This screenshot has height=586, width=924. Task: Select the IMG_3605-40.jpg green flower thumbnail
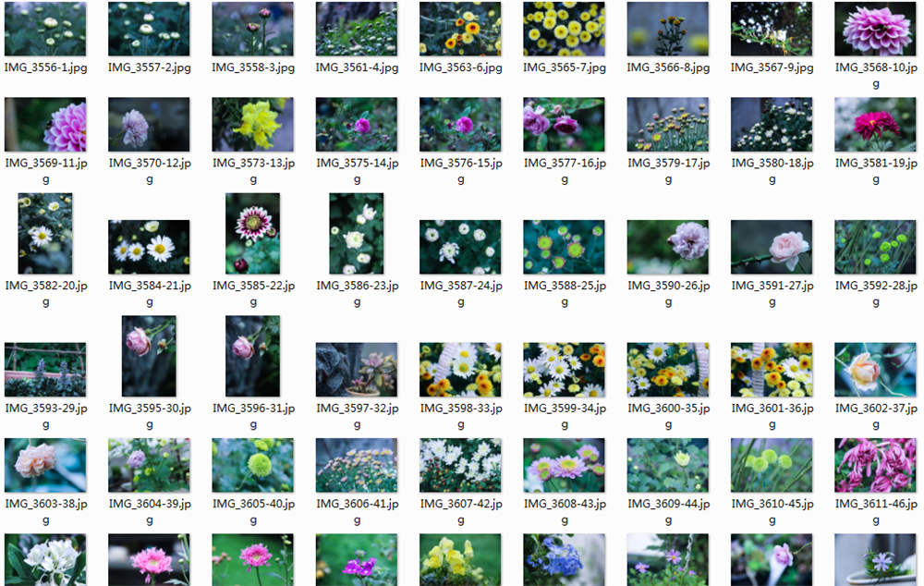[252, 465]
